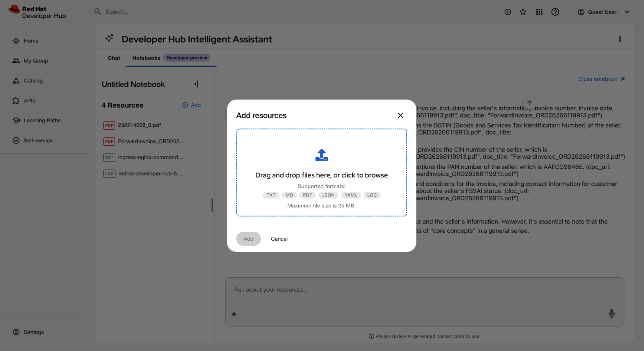Switch to the Chat tab
This screenshot has height=351, width=644.
point(114,58)
